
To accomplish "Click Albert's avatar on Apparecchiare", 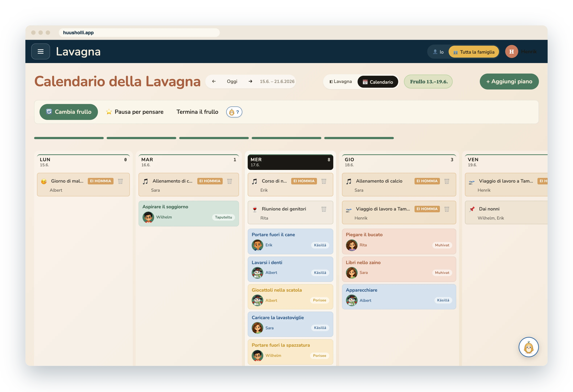I will click(352, 300).
